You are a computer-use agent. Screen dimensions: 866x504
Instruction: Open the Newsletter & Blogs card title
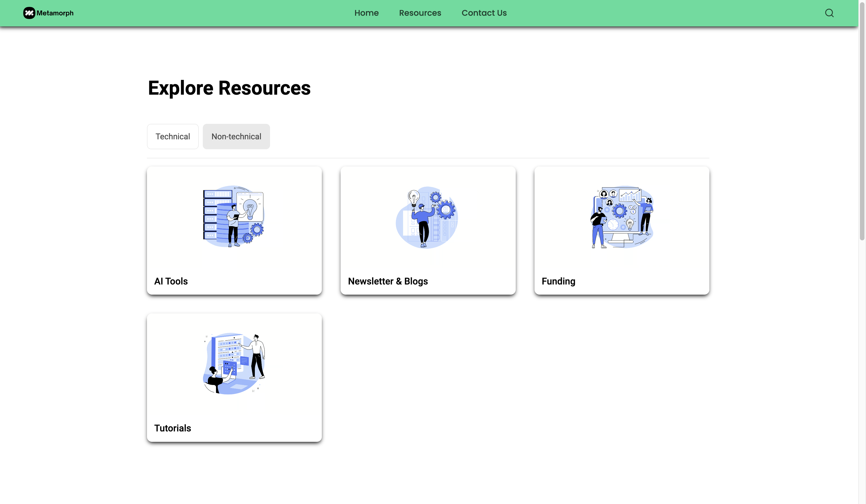click(388, 281)
